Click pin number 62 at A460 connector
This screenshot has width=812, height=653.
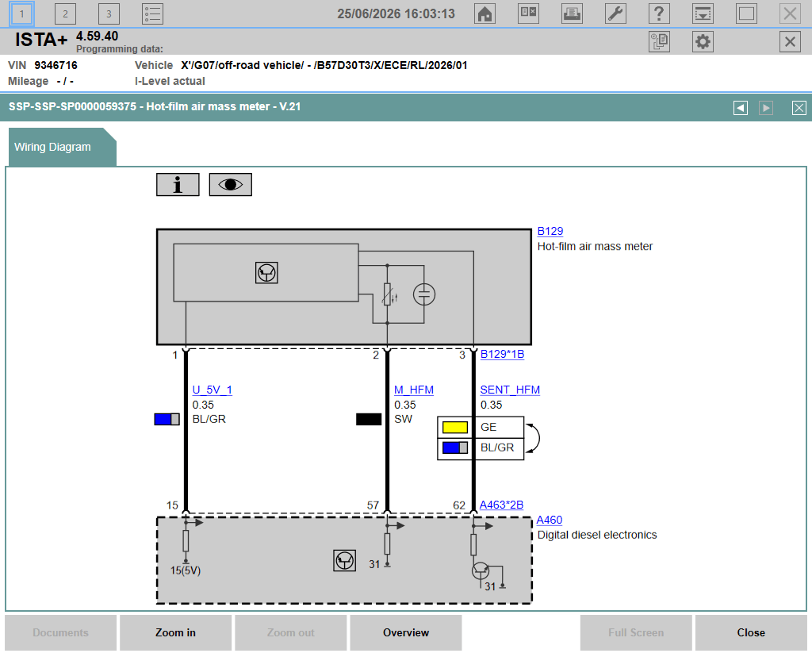tap(459, 505)
